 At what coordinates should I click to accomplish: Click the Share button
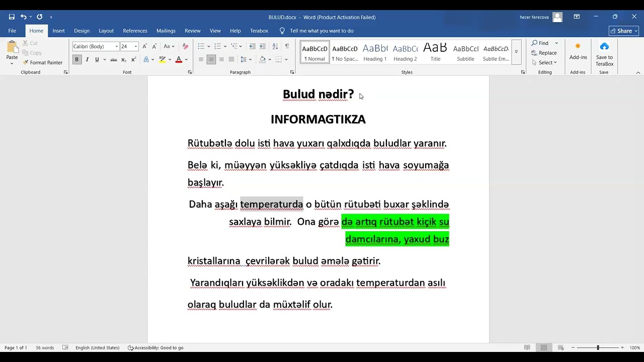(623, 31)
